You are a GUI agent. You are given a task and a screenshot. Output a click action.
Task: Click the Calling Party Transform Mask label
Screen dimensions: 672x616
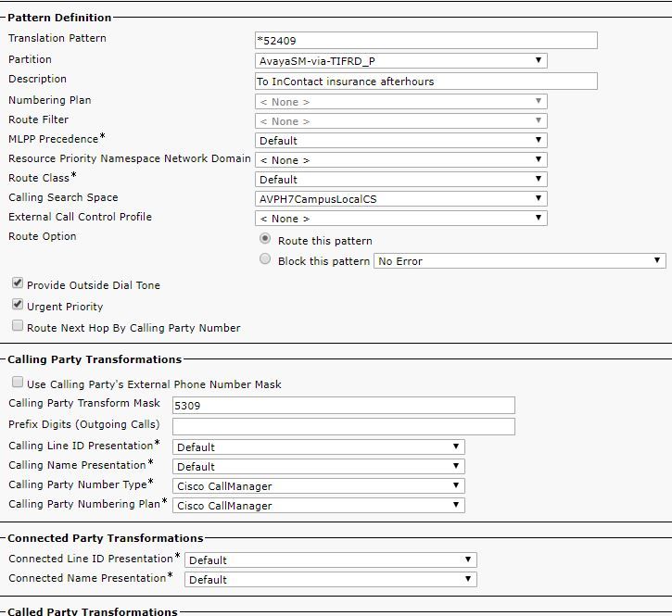click(x=84, y=403)
